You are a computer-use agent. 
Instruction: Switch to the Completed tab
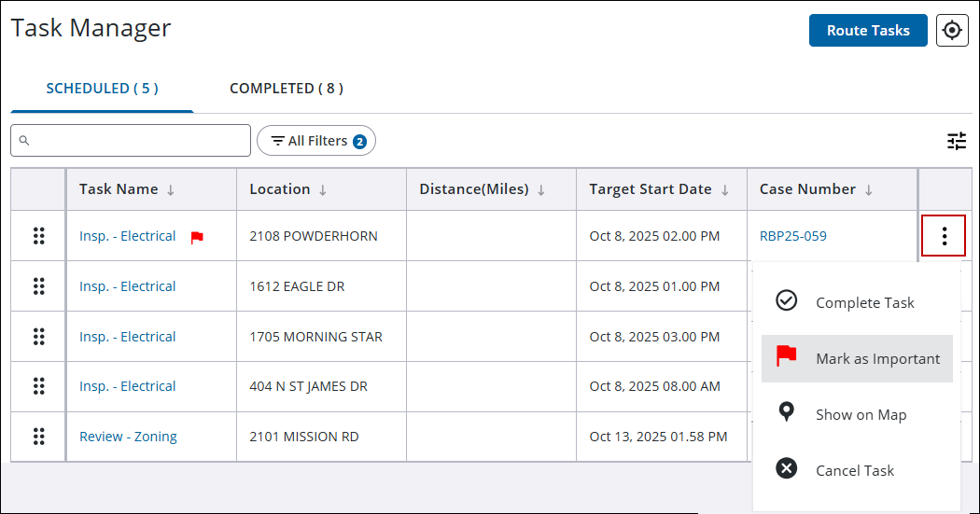click(x=287, y=89)
